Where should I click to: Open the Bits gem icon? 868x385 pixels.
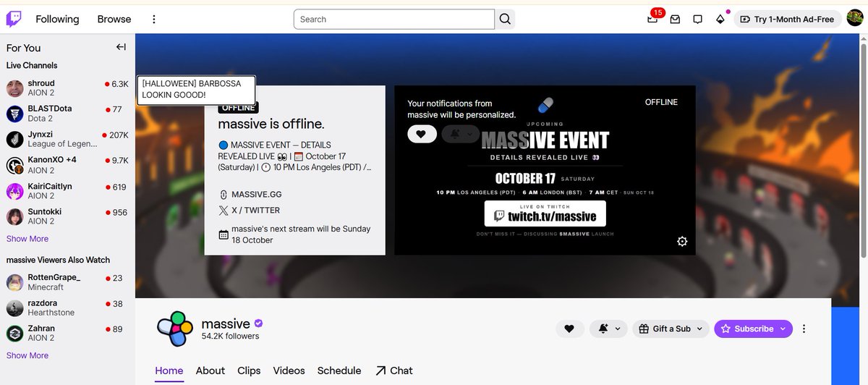pos(720,20)
